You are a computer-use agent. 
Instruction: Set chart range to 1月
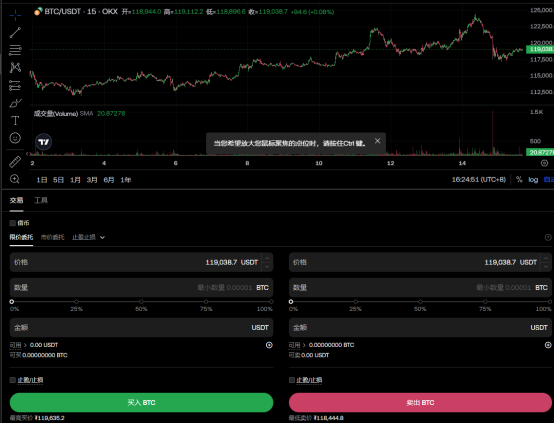pyautogui.click(x=75, y=180)
